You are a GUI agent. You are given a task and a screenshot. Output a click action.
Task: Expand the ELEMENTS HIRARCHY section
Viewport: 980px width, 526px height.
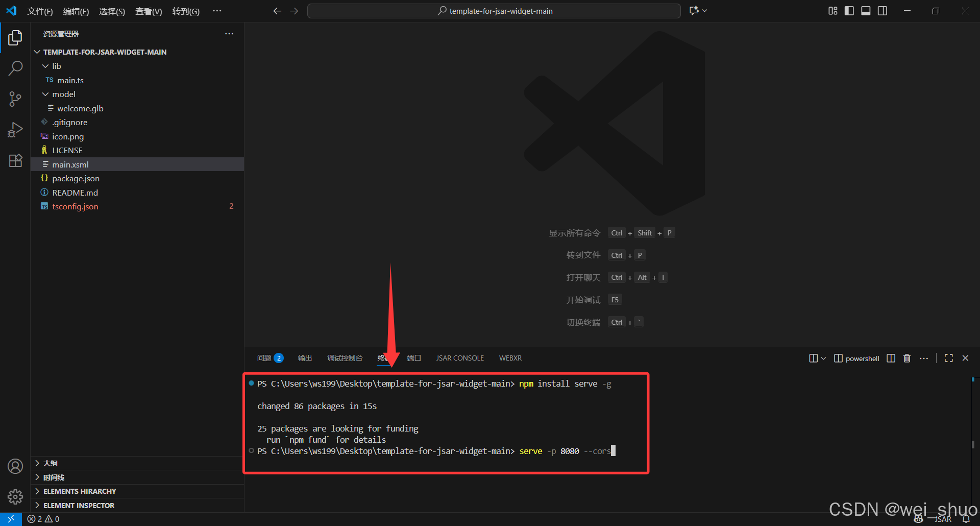tap(137, 491)
